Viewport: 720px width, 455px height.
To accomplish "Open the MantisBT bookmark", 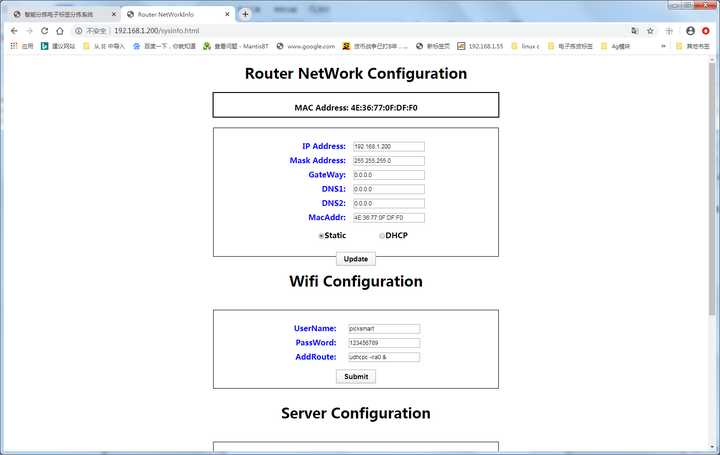I will [236, 46].
